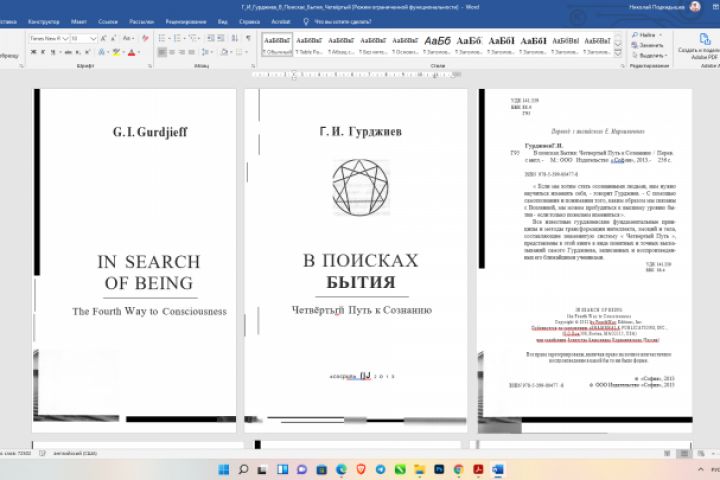Apply the yellow text highlight color
The width and height of the screenshot is (720, 480).
[116, 52]
